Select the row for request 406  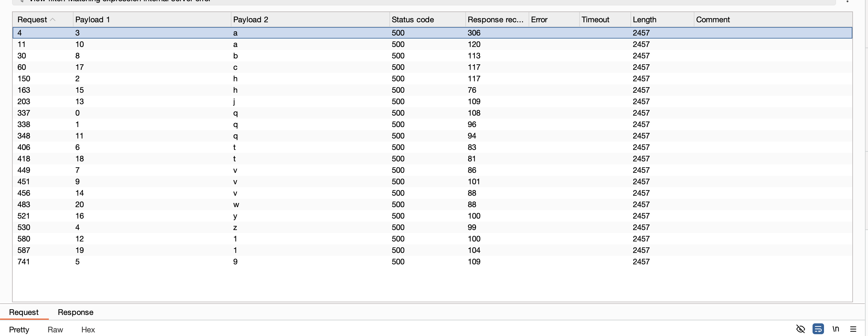432,147
